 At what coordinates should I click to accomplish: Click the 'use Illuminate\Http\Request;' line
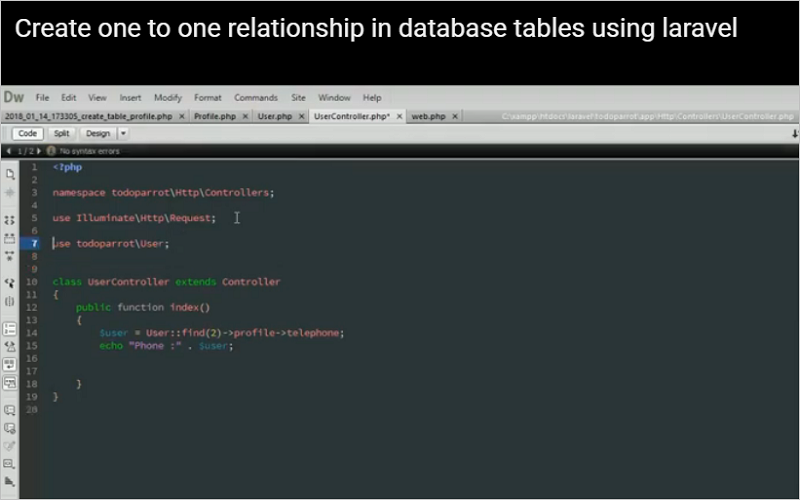[x=134, y=218]
